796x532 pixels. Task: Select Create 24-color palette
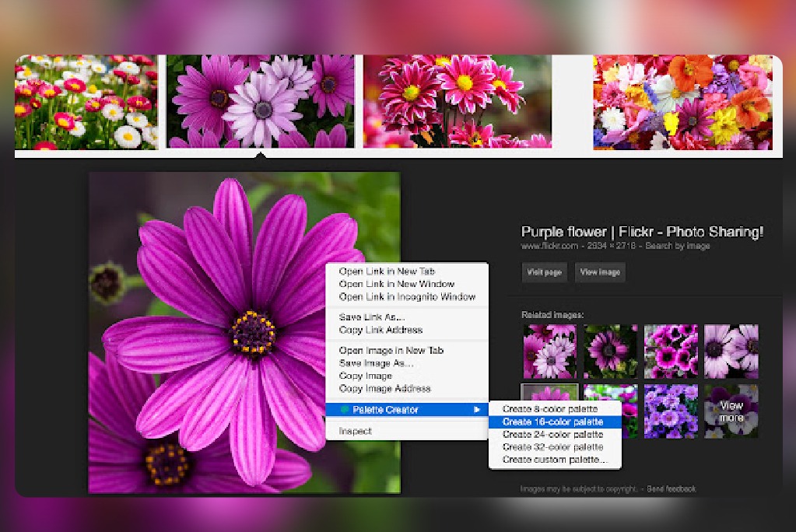coord(555,435)
